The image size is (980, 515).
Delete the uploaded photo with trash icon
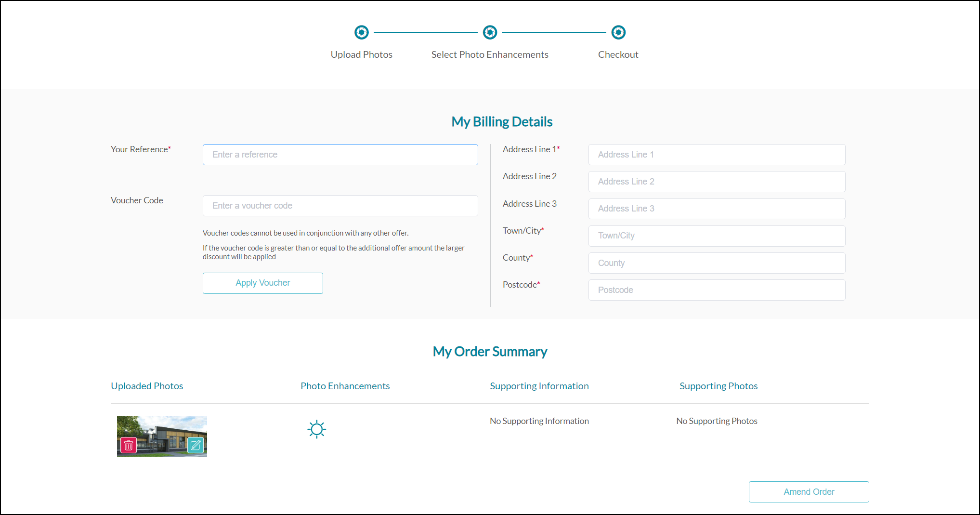[x=129, y=445]
